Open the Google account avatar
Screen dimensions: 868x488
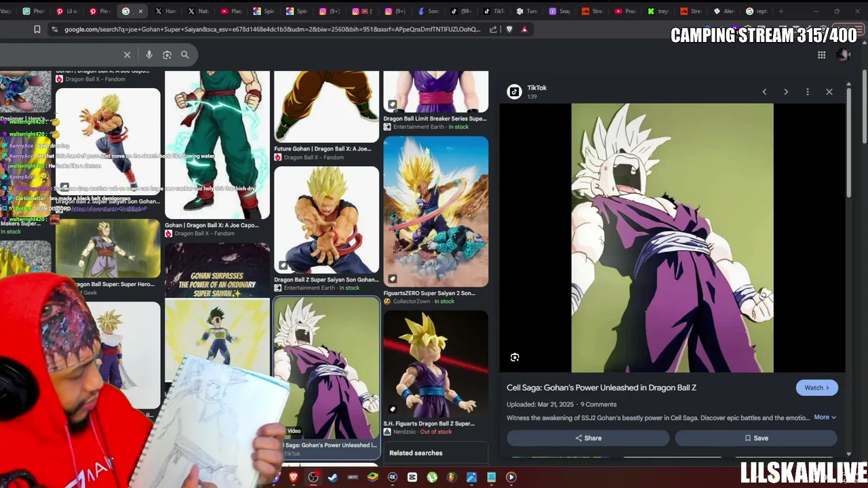(844, 55)
